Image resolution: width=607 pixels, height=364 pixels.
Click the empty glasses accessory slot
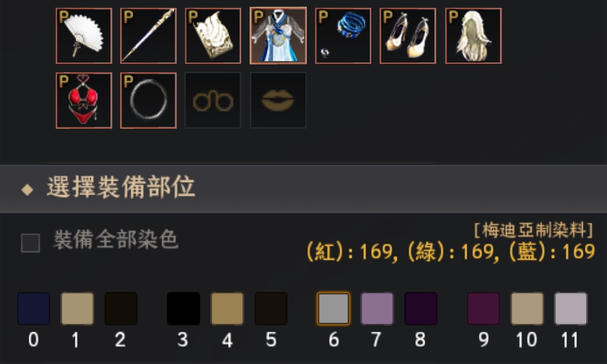pos(214,101)
